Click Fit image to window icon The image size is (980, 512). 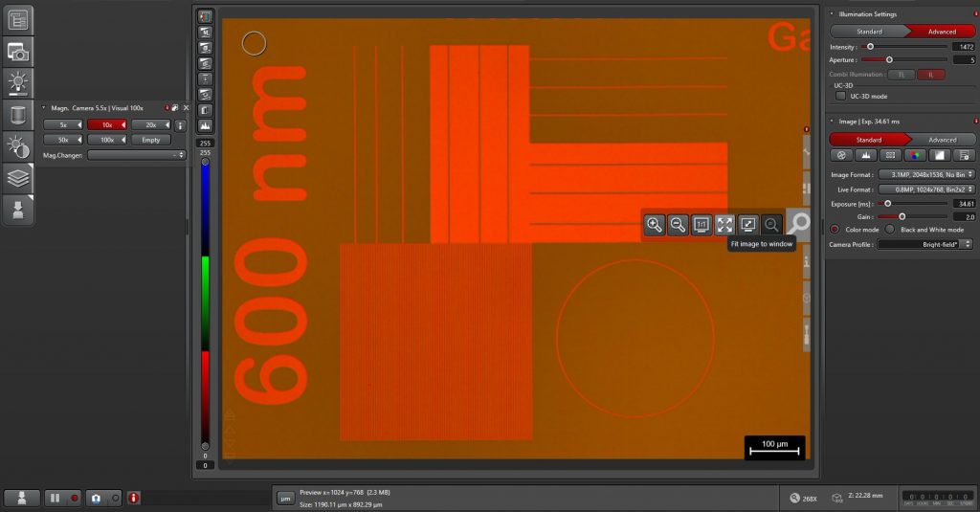pos(724,224)
